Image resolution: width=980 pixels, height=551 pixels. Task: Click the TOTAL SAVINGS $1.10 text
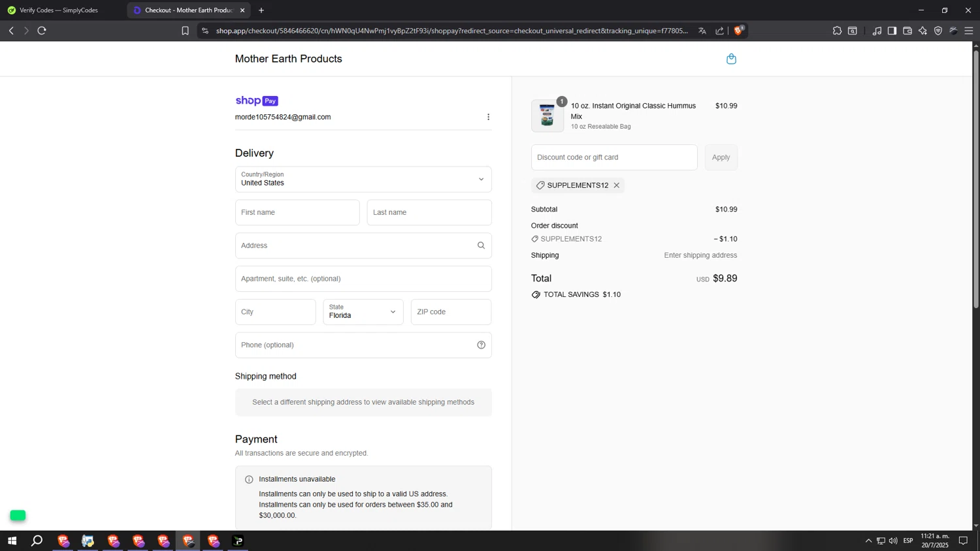coord(582,294)
